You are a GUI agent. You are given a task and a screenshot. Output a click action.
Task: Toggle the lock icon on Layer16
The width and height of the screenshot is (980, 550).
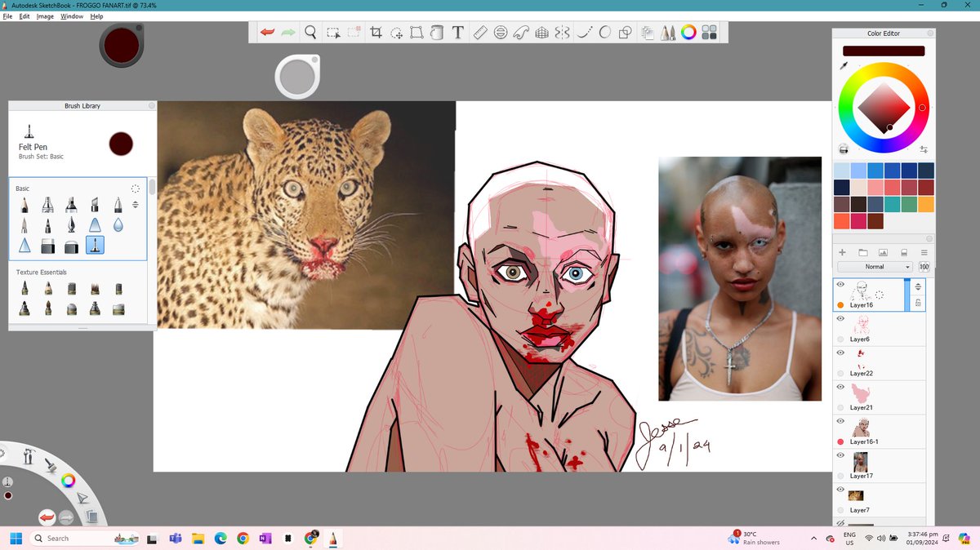[x=918, y=303]
